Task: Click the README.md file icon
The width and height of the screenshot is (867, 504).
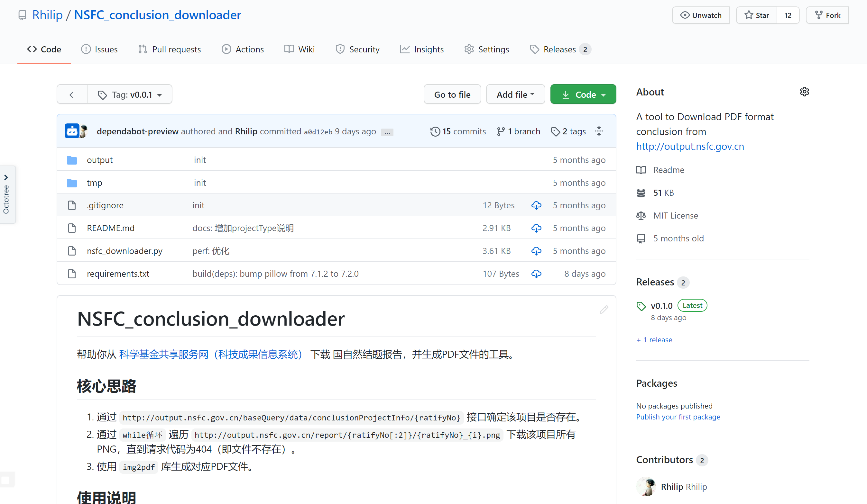Action: pos(72,228)
